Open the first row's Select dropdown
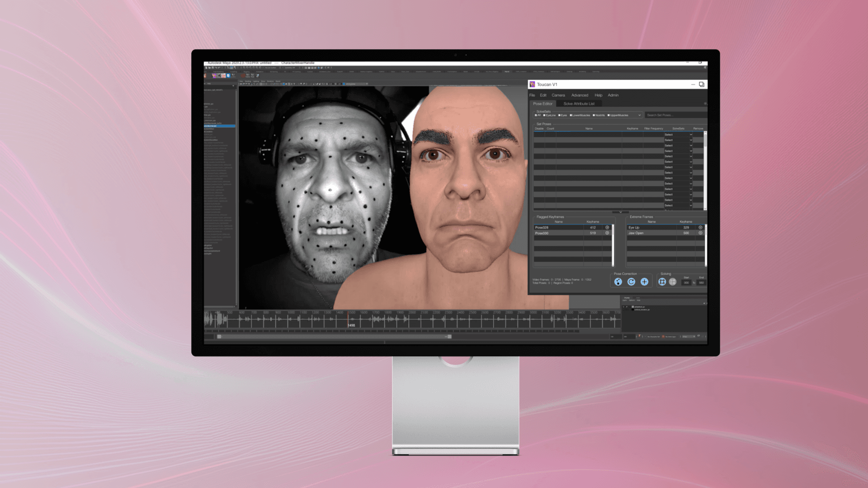The width and height of the screenshot is (868, 488). click(678, 135)
